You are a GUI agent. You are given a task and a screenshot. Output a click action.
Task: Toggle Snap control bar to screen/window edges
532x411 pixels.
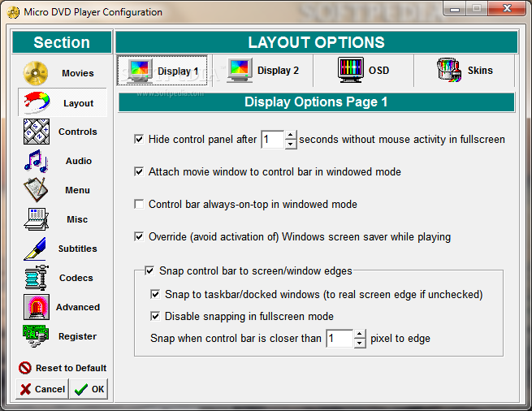[149, 270]
